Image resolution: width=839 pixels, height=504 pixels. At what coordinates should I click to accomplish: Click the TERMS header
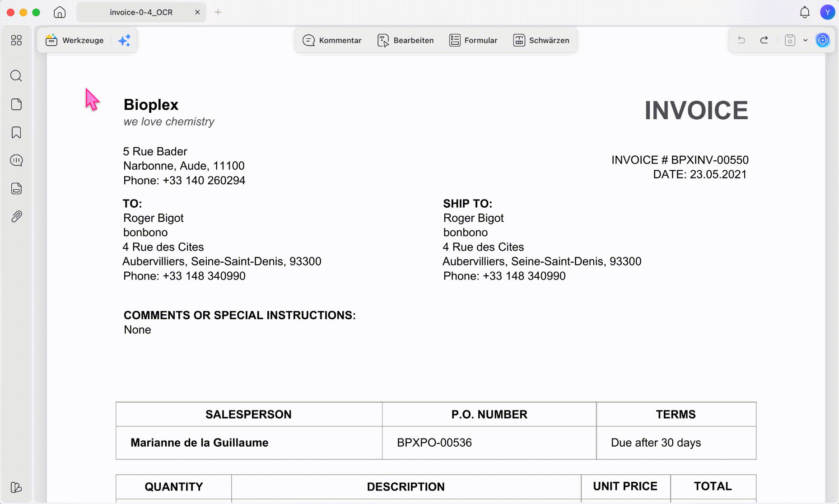click(676, 415)
